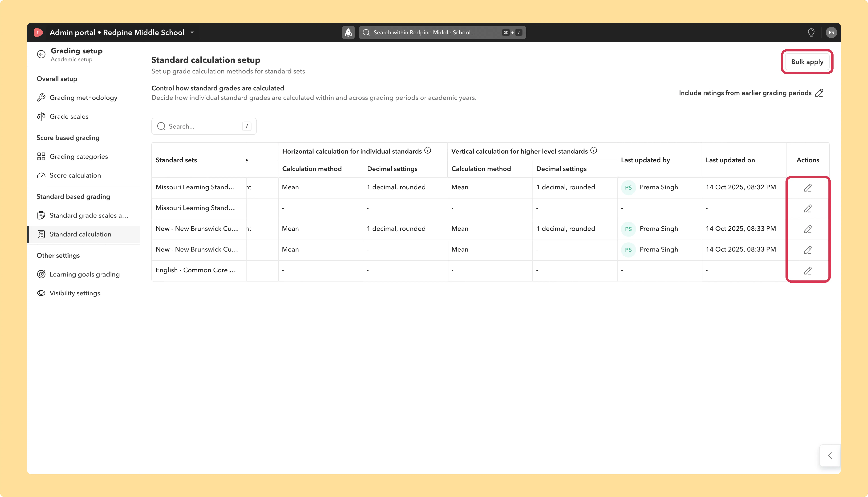Click the rocket icon beside search bar
The height and width of the screenshot is (497, 868).
348,32
